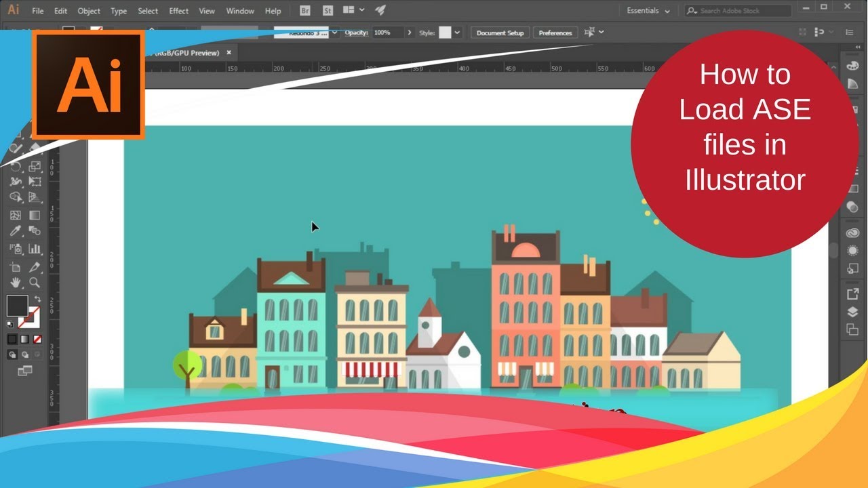Open the Color Guide panel icon
Image resolution: width=868 pixels, height=488 pixels.
click(x=852, y=83)
